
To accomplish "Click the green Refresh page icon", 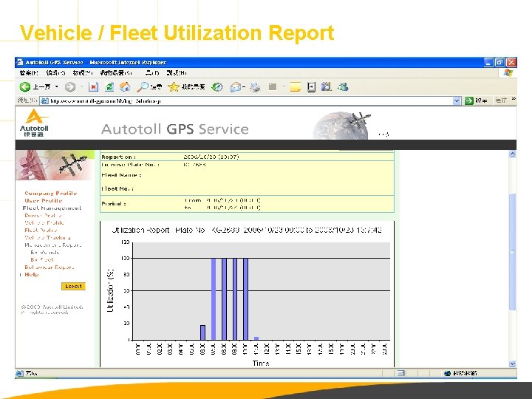I will pos(109,87).
